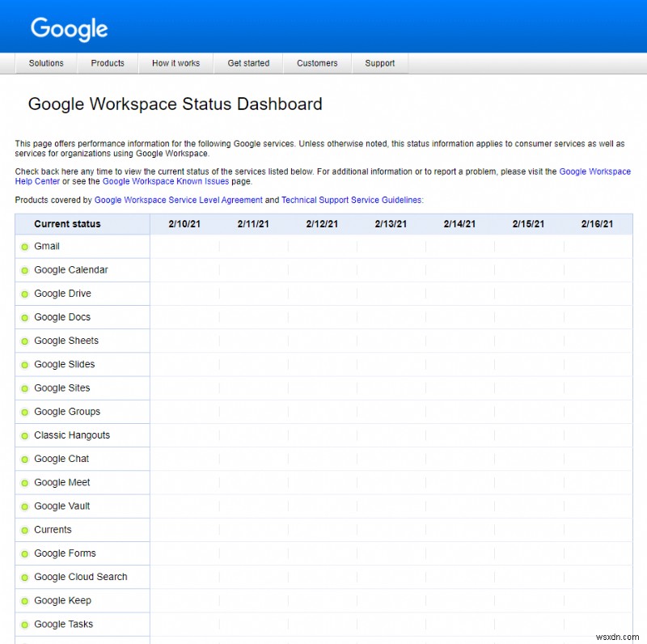
Task: Click the Google Calendar green status icon
Action: 25,270
